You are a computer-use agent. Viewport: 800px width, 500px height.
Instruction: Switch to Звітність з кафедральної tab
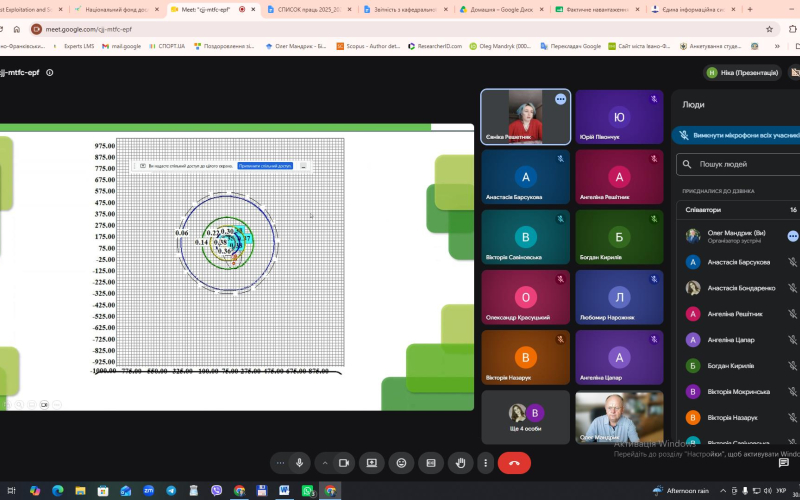point(406,9)
